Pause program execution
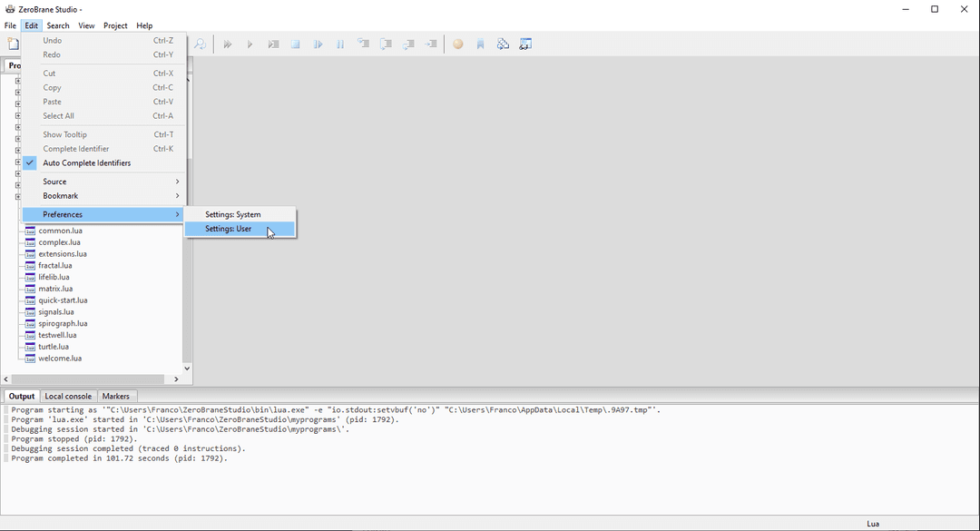Image resolution: width=980 pixels, height=531 pixels. (340, 44)
